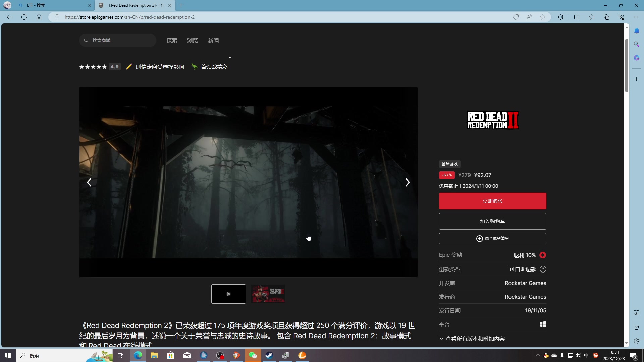The width and height of the screenshot is (644, 362).
Task: Click the page vertical scrollbar
Action: click(627, 65)
